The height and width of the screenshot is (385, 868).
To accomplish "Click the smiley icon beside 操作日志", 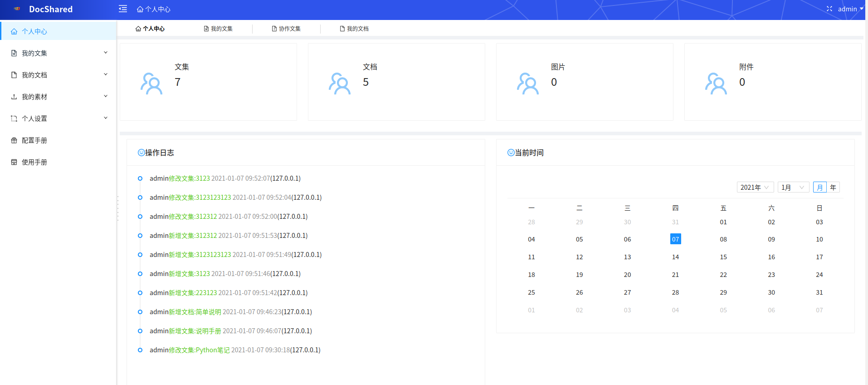I will pyautogui.click(x=141, y=153).
